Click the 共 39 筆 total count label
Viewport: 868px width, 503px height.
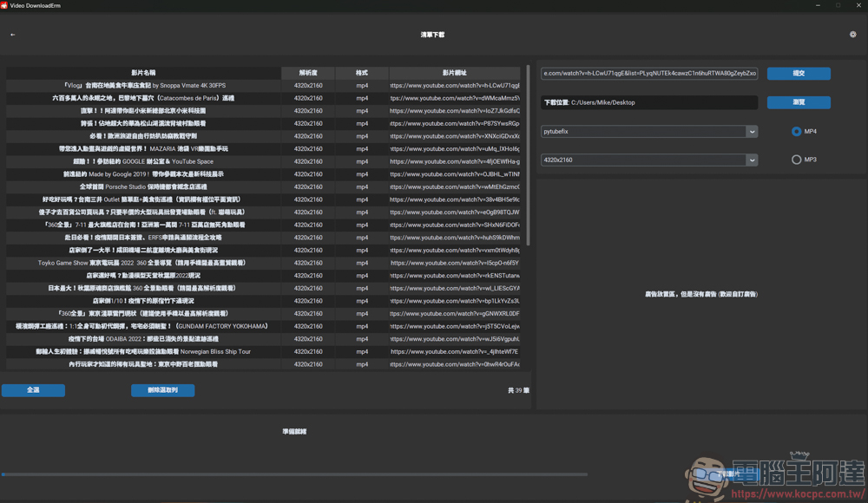click(x=518, y=390)
